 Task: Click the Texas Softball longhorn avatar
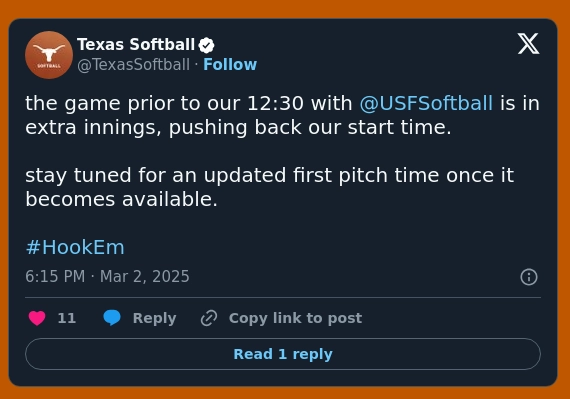coord(49,55)
